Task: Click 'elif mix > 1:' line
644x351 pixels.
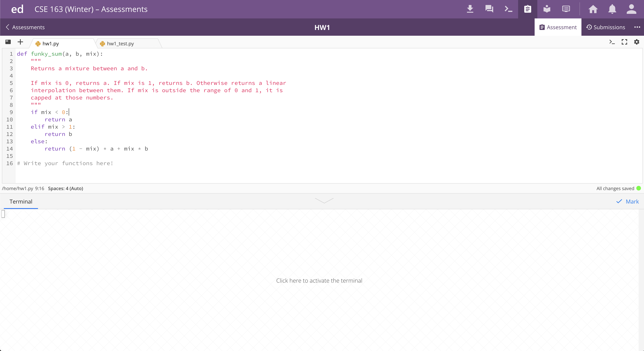Action: pyautogui.click(x=53, y=127)
